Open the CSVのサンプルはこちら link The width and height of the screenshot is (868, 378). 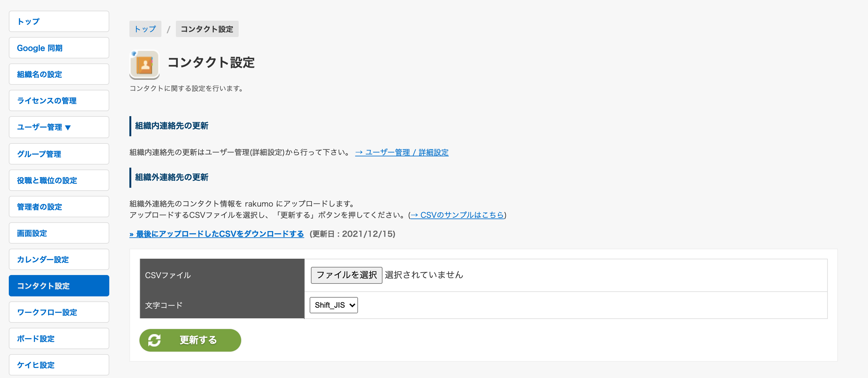pyautogui.click(x=457, y=215)
